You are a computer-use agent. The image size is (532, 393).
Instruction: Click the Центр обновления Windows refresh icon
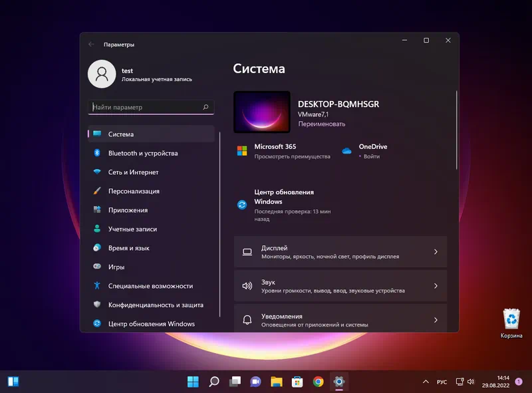242,205
